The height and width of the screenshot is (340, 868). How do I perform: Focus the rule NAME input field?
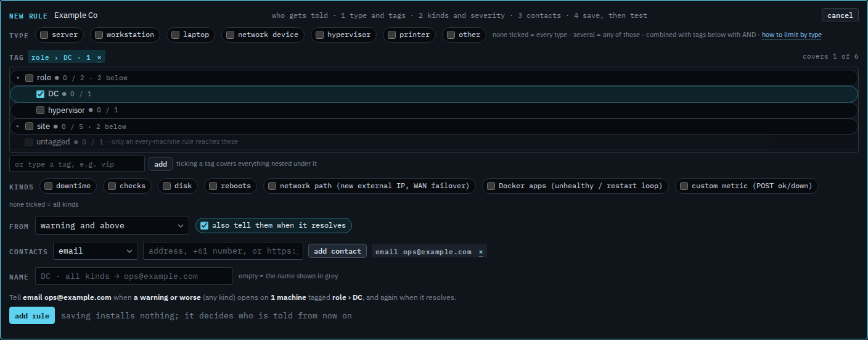pos(134,276)
